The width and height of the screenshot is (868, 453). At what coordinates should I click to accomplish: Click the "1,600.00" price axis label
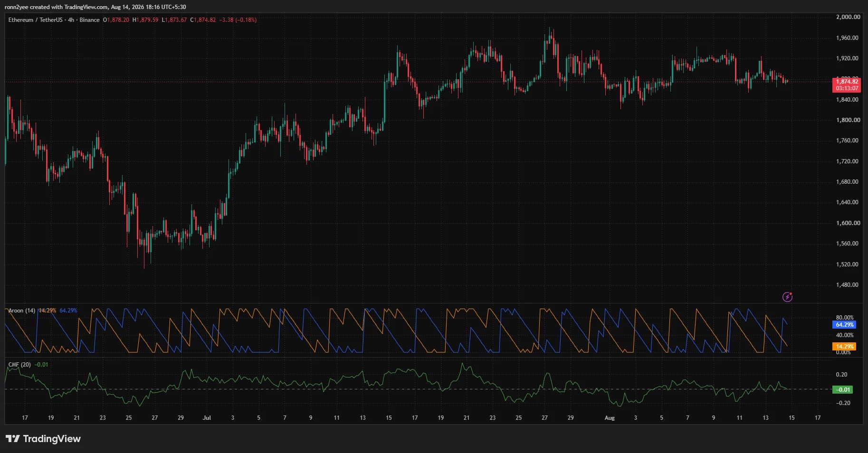pos(848,223)
